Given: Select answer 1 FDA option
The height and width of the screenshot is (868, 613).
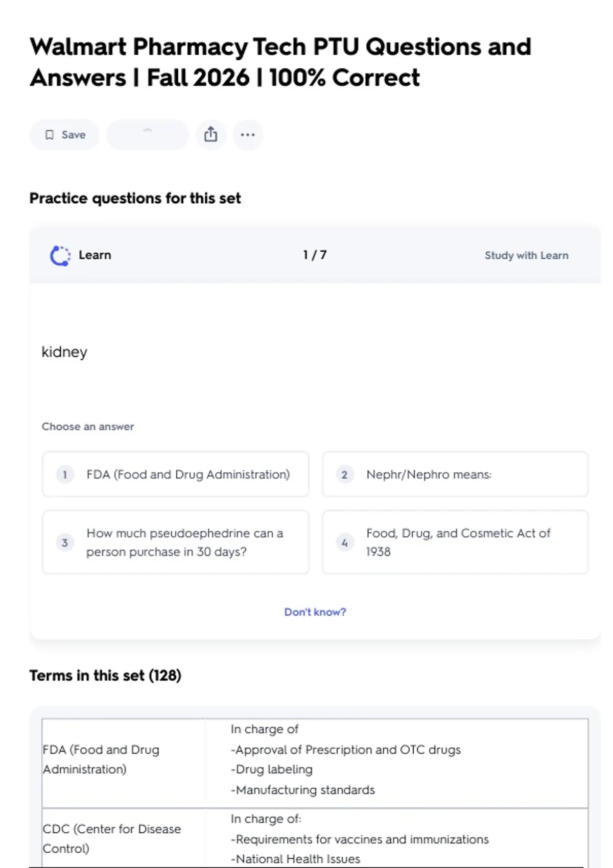Looking at the screenshot, I should pos(176,474).
